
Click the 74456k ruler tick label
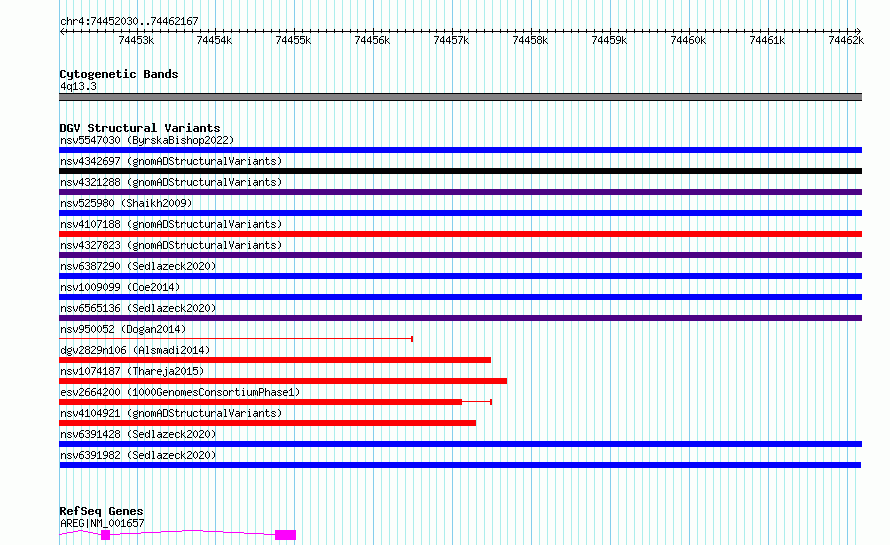(x=372, y=40)
